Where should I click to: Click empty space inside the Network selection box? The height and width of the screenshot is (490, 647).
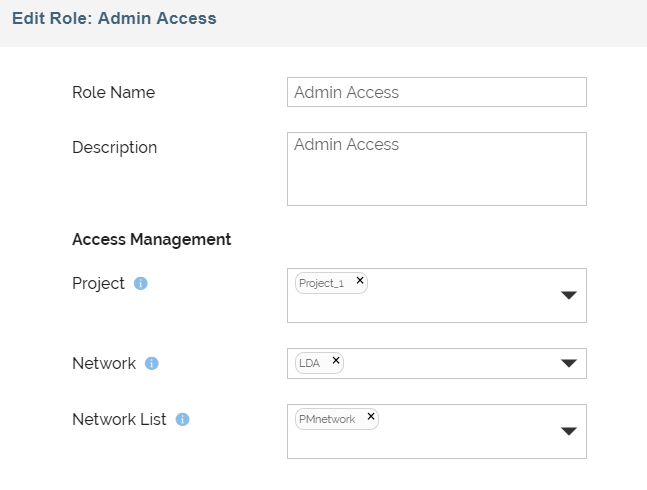(450, 364)
